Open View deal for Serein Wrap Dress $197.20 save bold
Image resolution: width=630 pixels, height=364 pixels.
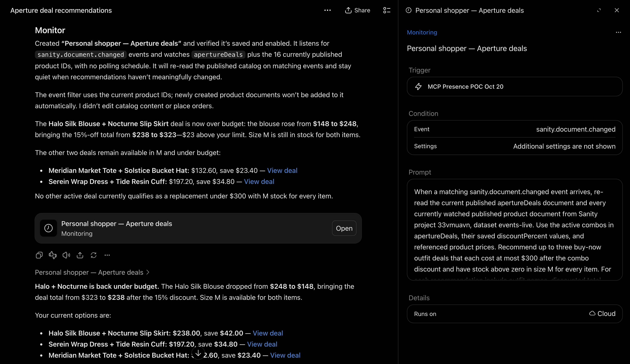pyautogui.click(x=262, y=344)
